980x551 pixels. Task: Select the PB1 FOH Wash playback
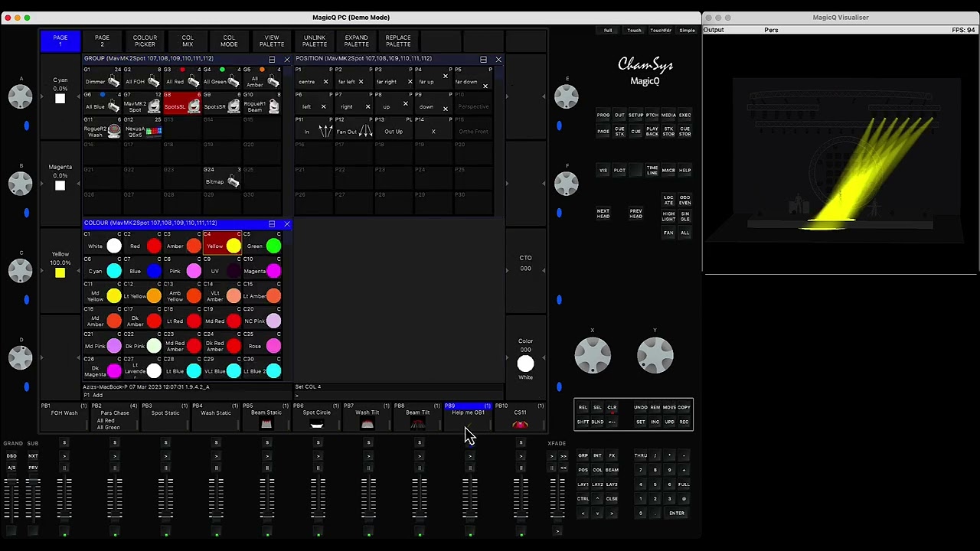point(64,417)
